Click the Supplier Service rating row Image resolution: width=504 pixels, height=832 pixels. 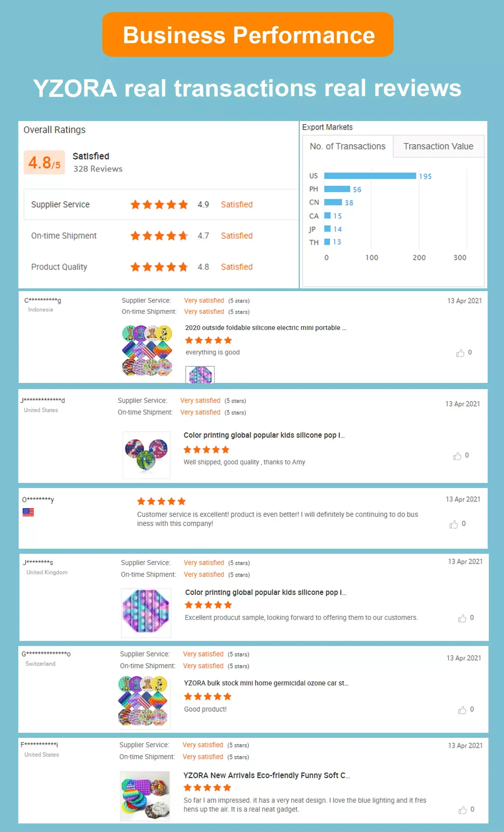point(161,205)
